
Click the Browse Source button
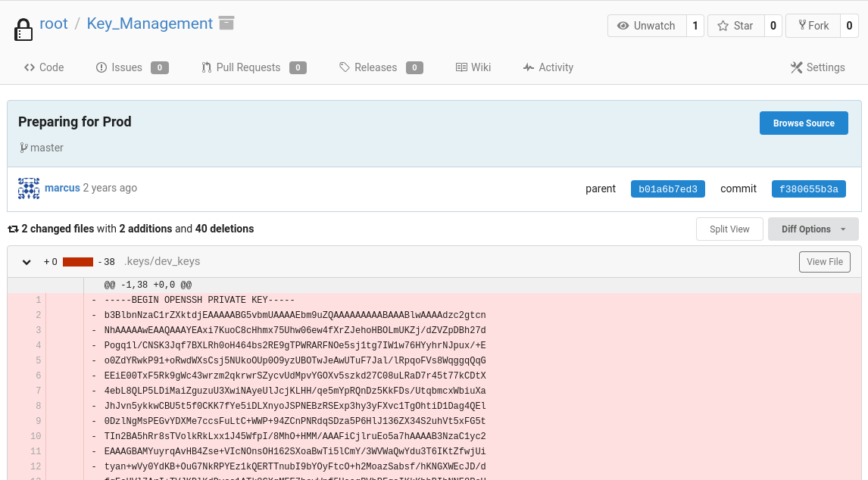coord(803,123)
